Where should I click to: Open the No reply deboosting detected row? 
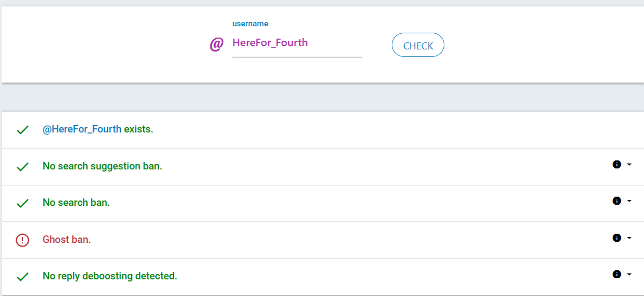click(323, 277)
